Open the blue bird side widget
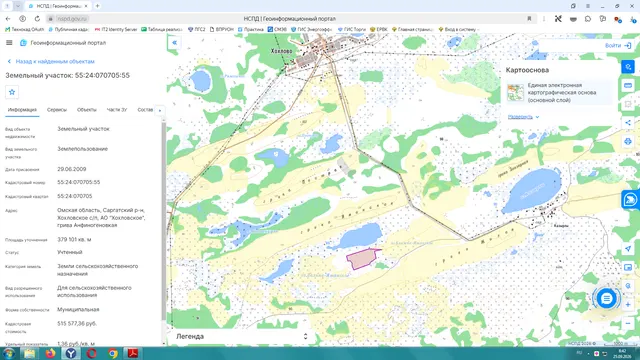The image size is (640, 360). pos(631,200)
